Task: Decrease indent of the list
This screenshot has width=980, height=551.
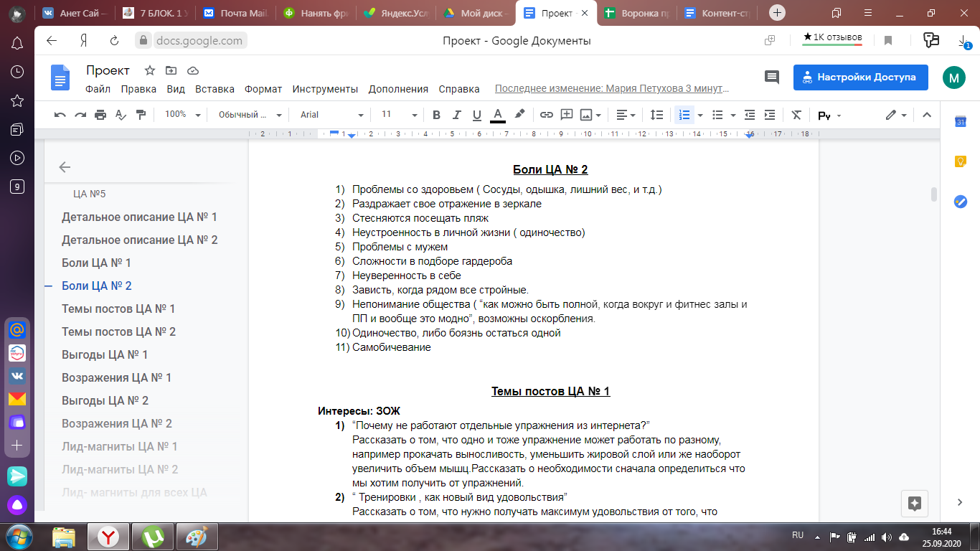Action: (x=750, y=115)
